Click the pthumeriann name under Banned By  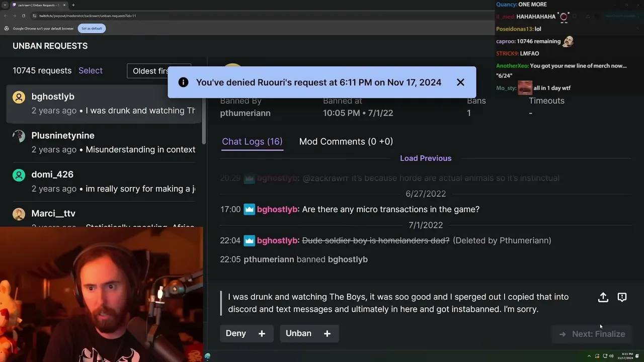(245, 113)
